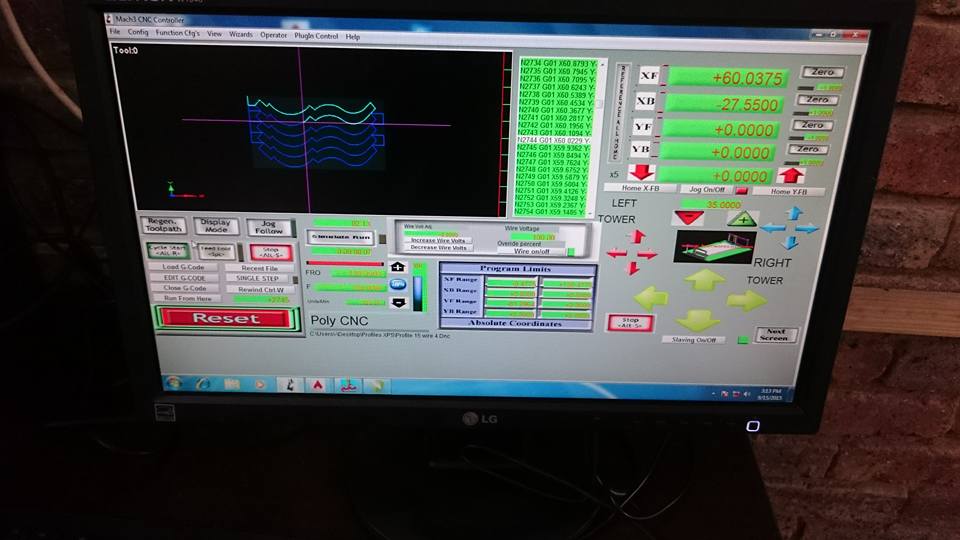Viewport: 960px width, 540px height.
Task: Lower feed rate override with down arrow
Action: 397,300
